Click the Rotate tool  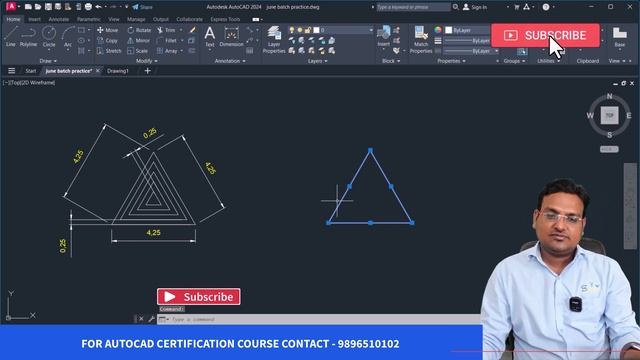click(139, 30)
